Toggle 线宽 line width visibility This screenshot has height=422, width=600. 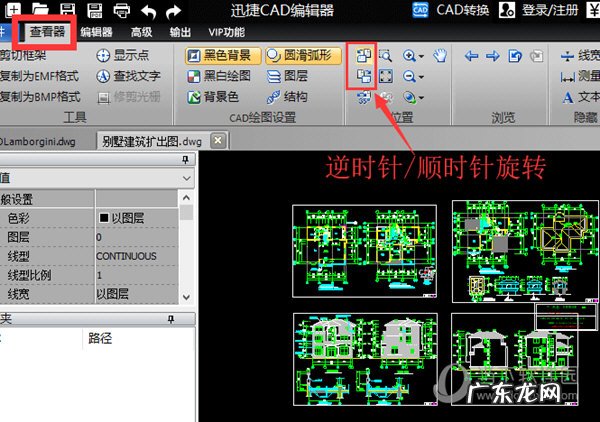pos(580,56)
